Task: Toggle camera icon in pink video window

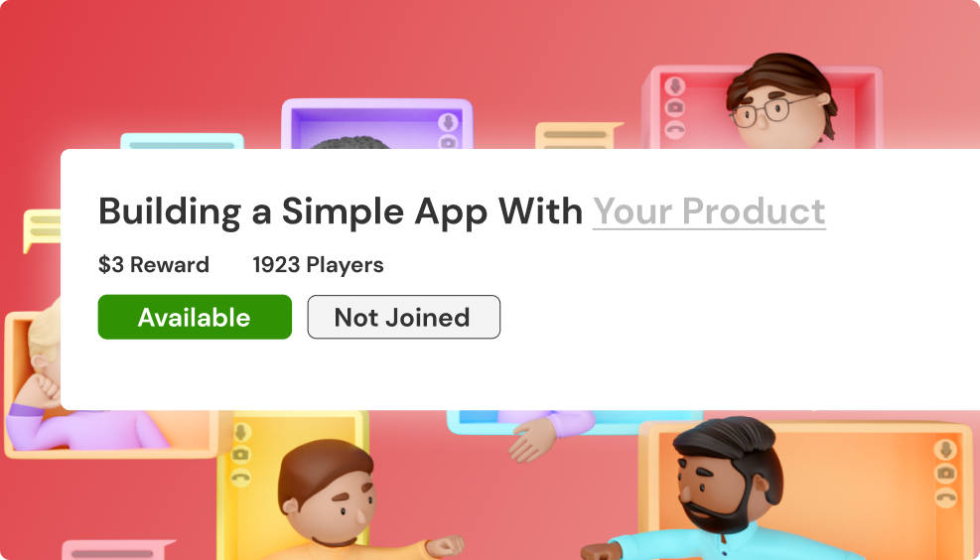Action: 675,107
